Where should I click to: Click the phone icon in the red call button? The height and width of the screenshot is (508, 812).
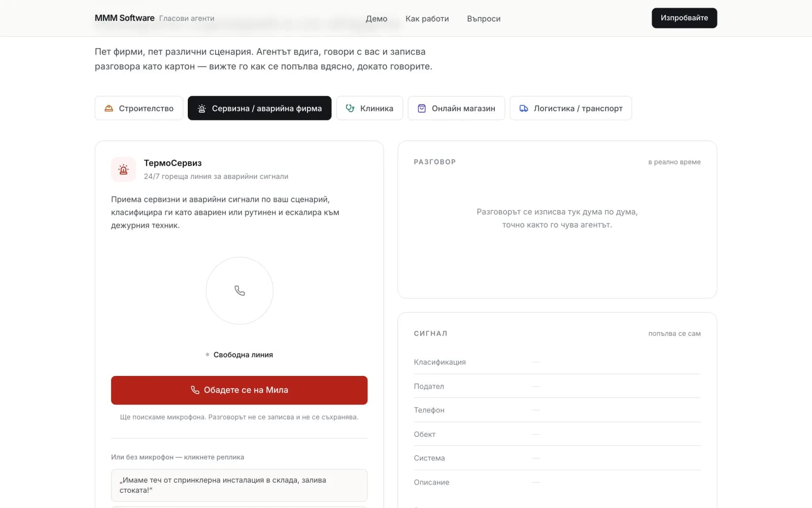195,390
